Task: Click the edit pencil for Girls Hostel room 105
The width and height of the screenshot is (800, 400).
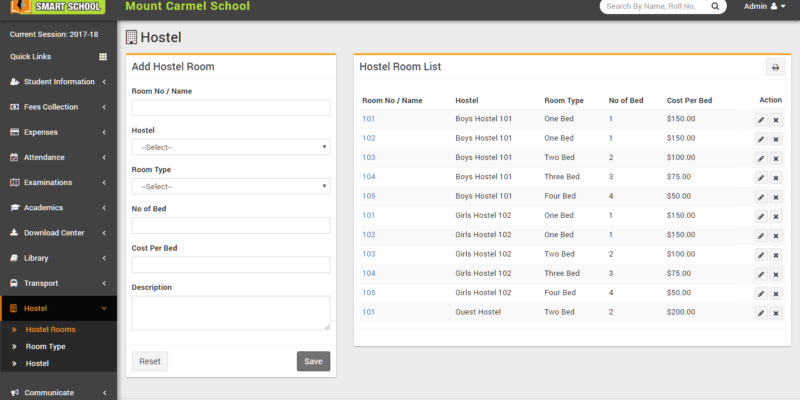Action: point(760,294)
